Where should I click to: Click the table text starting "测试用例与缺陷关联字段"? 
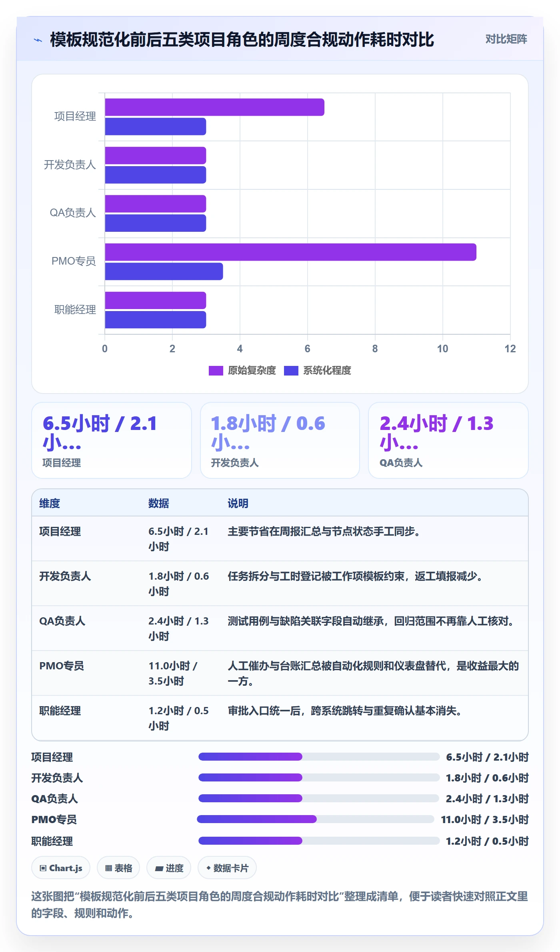(371, 621)
